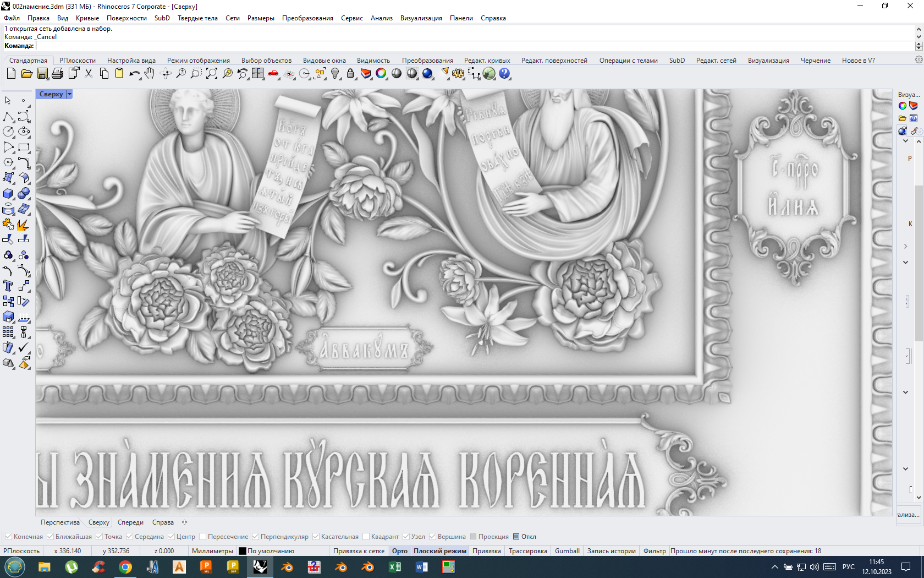Screen dimensions: 924x578
Task: Toggle the Ближайшая osnap checkbox
Action: pos(50,537)
